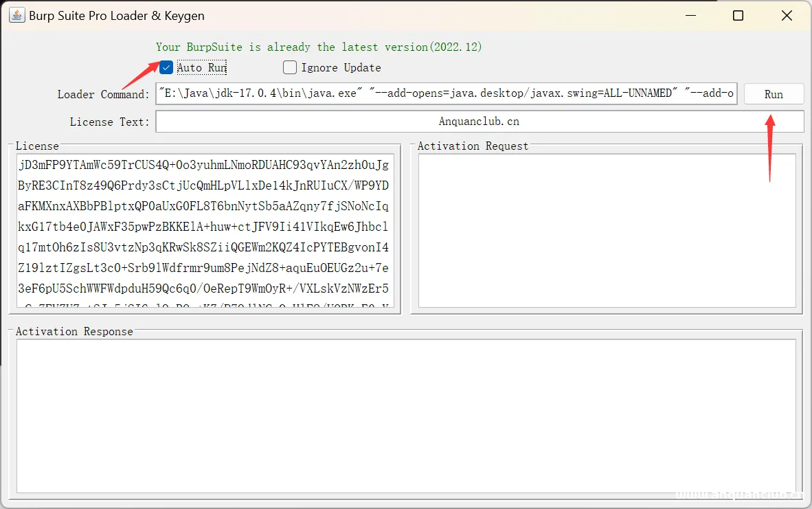The image size is (812, 509).
Task: Click the "Loader Command:" label
Action: coord(103,94)
